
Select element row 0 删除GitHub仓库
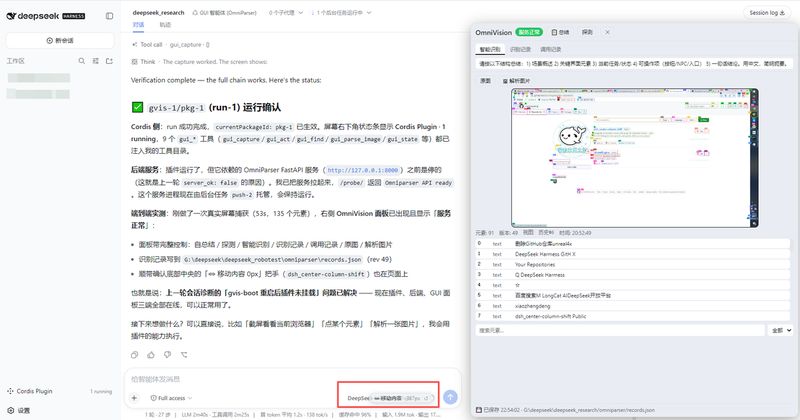click(633, 244)
